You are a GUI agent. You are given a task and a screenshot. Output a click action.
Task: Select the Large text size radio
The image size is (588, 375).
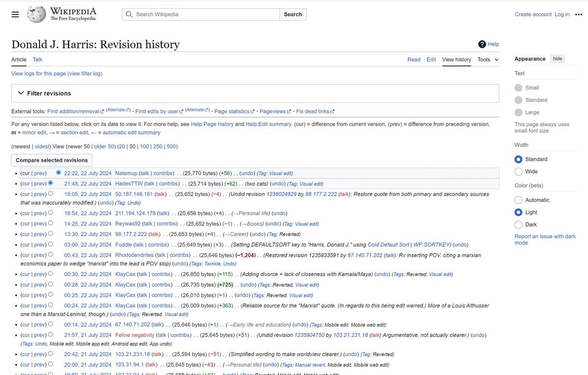click(x=518, y=112)
